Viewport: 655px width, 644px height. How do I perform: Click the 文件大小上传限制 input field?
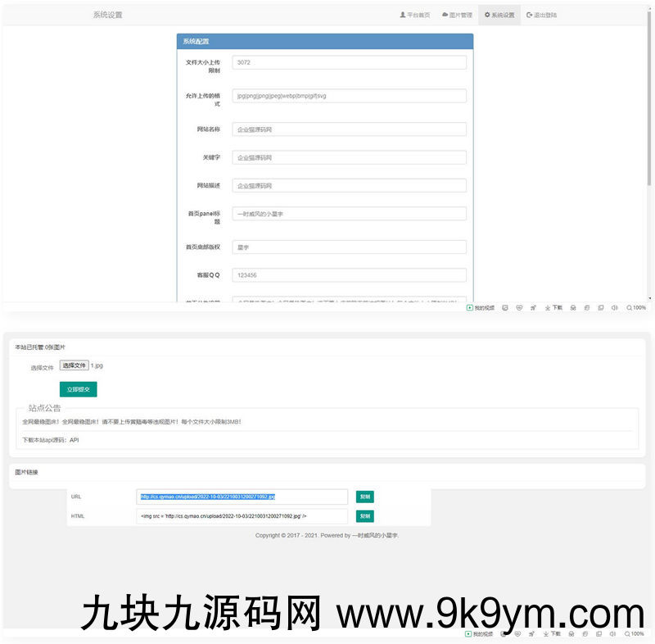(349, 62)
